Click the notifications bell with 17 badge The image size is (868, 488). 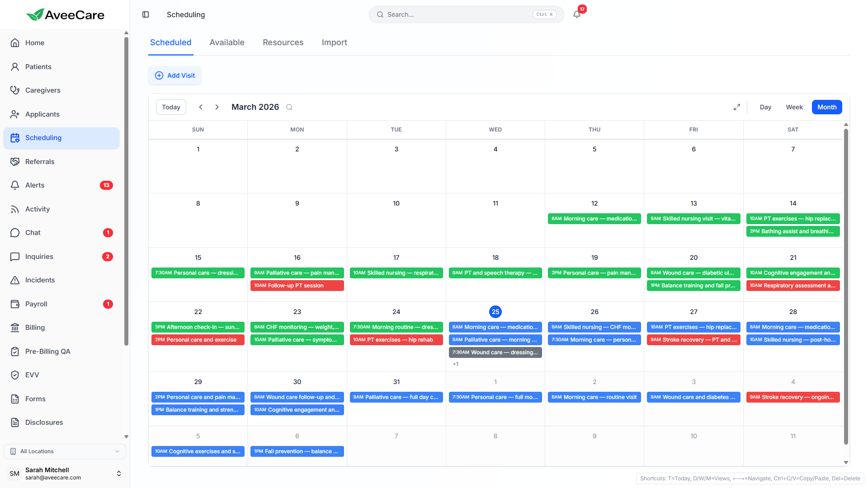pos(576,14)
